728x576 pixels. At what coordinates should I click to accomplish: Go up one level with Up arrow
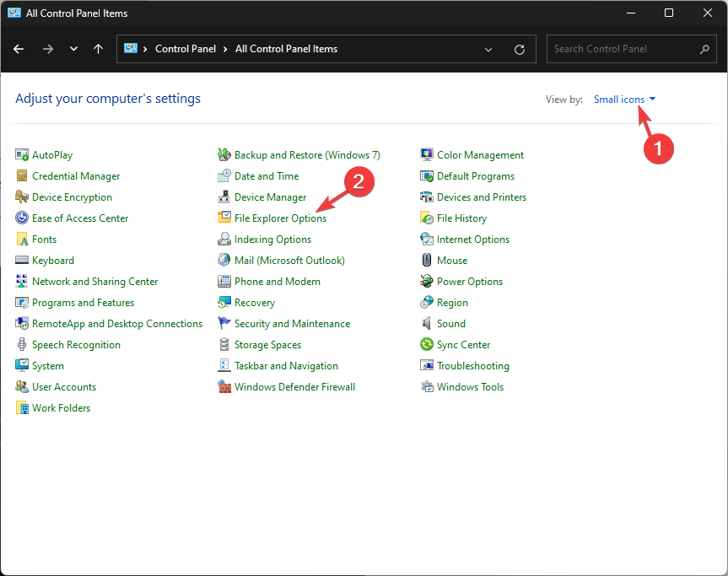point(99,49)
